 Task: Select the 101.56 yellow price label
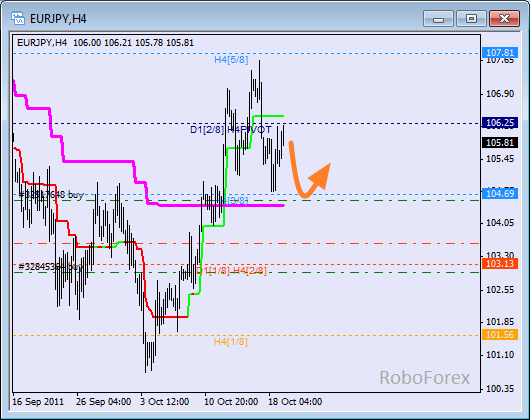coord(500,335)
